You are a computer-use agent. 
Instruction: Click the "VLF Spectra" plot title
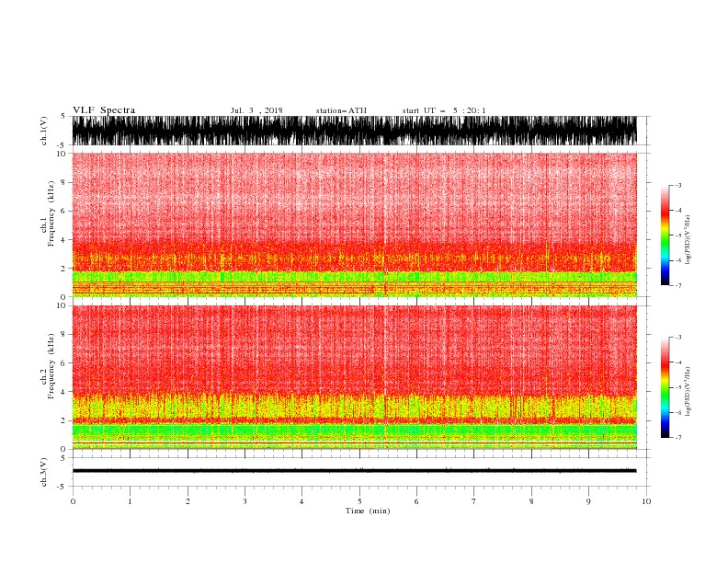104,110
